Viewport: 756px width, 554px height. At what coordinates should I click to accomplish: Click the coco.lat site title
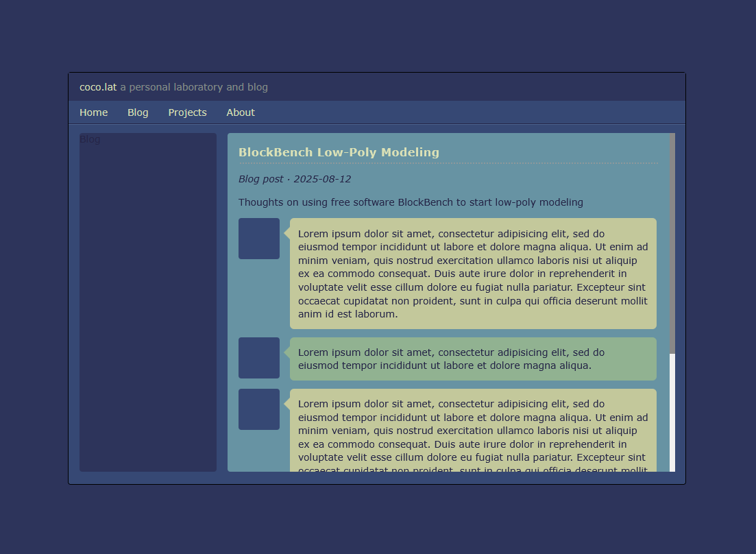point(98,87)
